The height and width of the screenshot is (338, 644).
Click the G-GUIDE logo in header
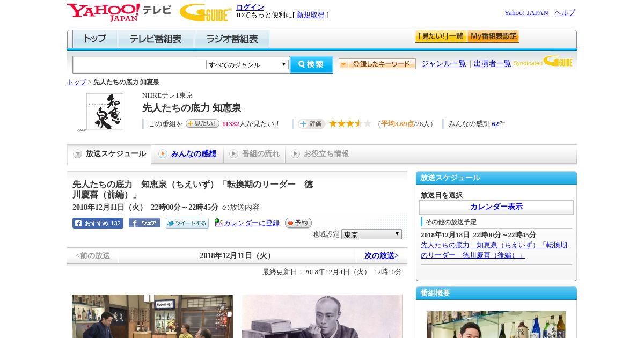pos(206,13)
